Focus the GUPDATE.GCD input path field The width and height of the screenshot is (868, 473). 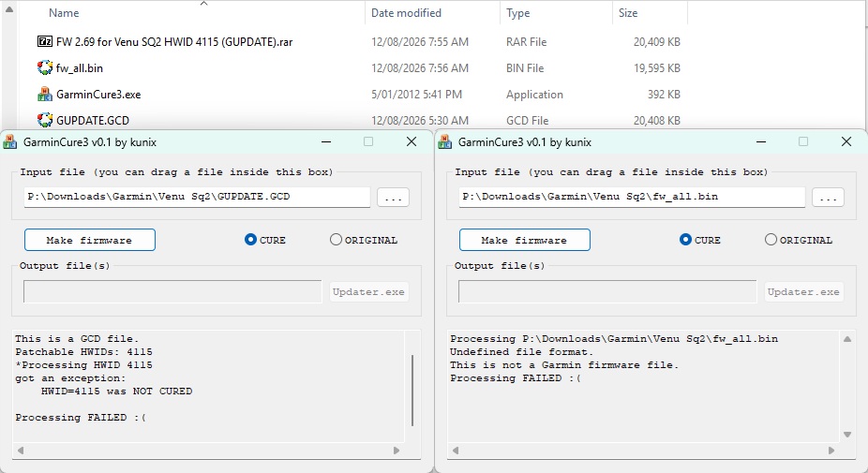click(197, 197)
